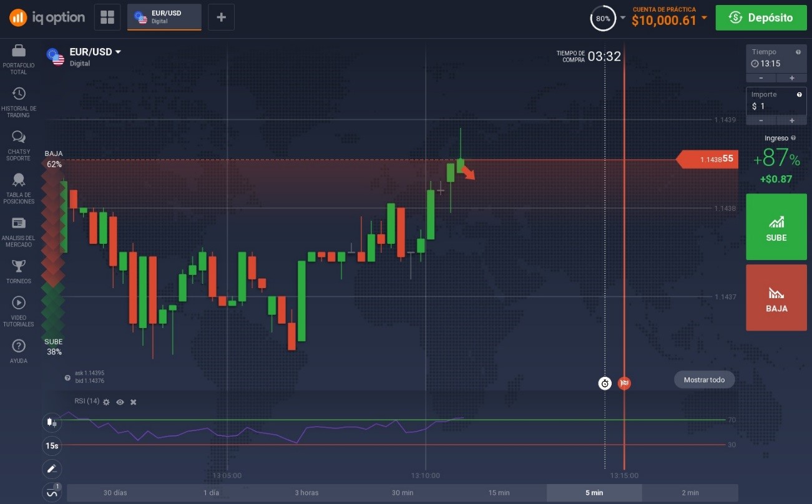Click the Tiempo info help icon
This screenshot has width=812, height=504.
[798, 52]
